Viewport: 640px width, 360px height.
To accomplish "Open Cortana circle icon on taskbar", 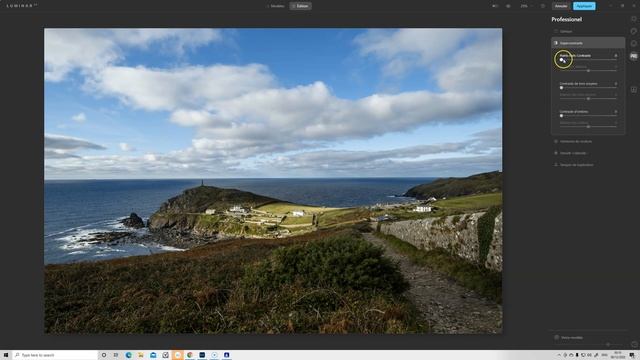I will 104,355.
